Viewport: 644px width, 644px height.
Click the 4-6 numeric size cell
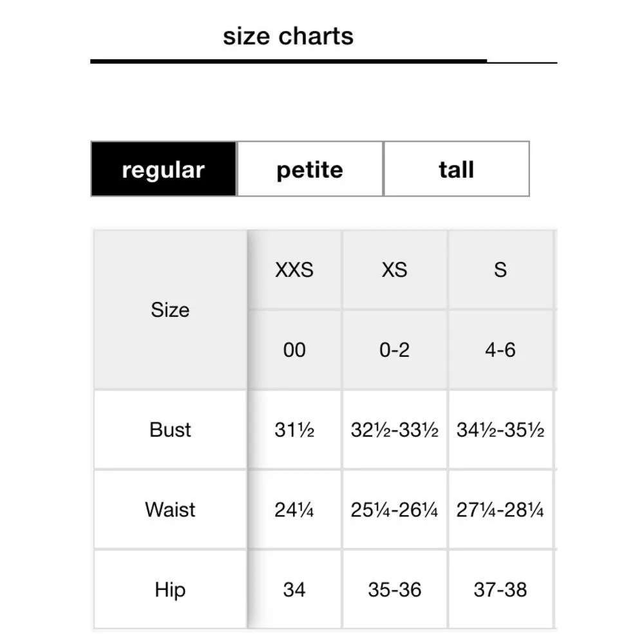coord(500,350)
